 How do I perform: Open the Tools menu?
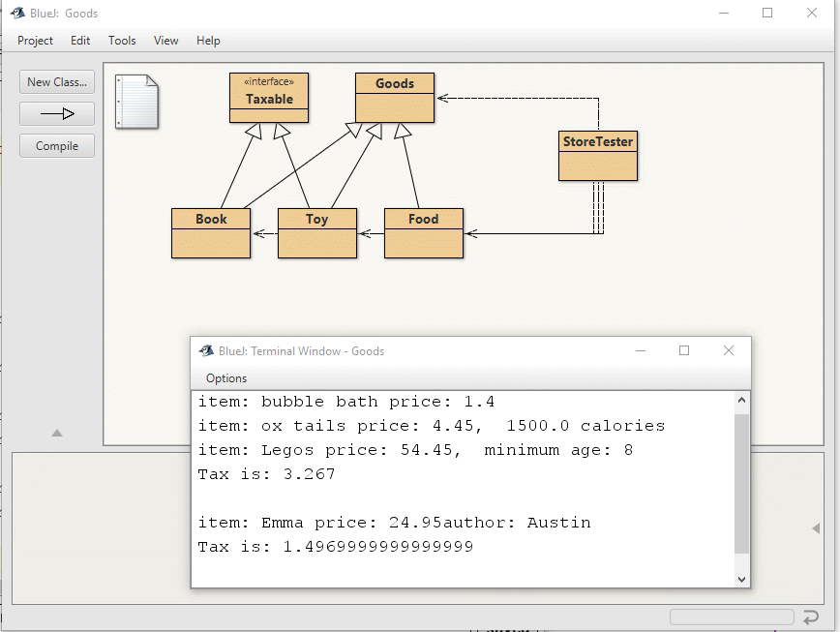pyautogui.click(x=122, y=41)
